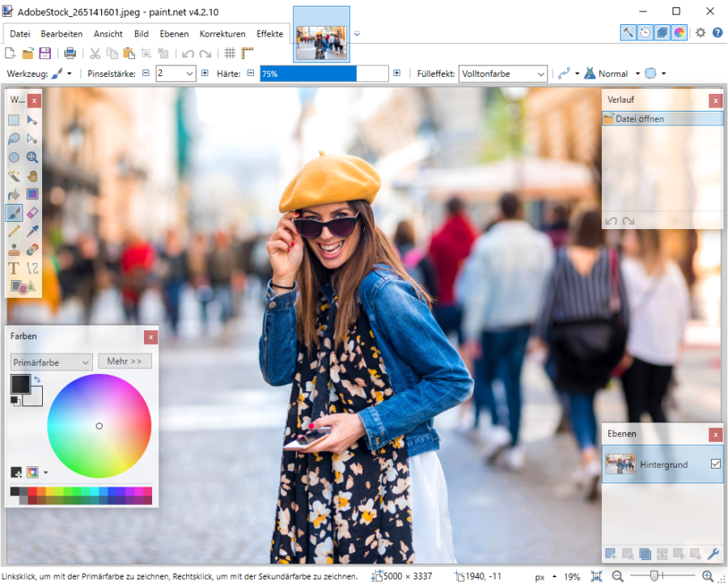
Task: Open the Korrekturen menu
Action: [x=222, y=34]
